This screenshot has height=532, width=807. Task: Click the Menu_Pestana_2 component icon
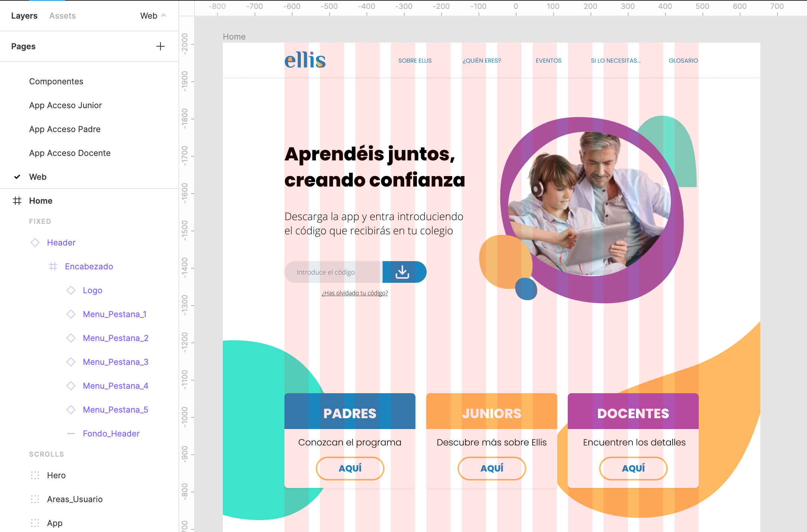(71, 338)
